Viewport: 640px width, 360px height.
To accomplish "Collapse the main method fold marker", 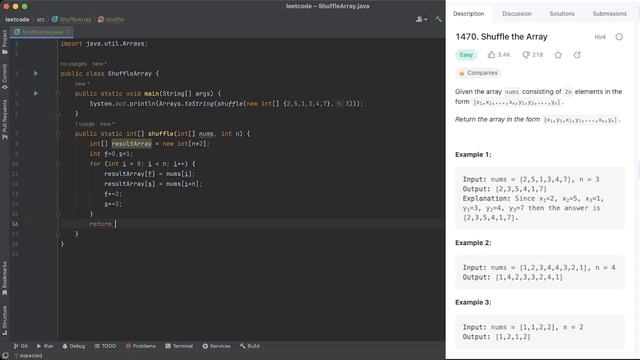I will (58, 93).
